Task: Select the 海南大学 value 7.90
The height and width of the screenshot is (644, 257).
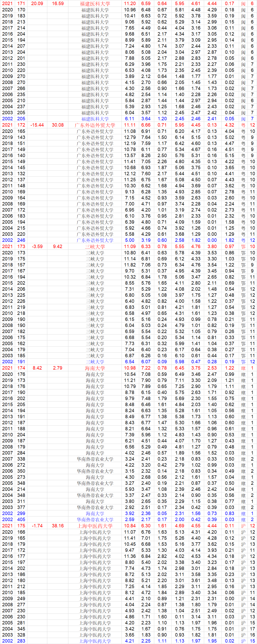Action: [x=146, y=380]
